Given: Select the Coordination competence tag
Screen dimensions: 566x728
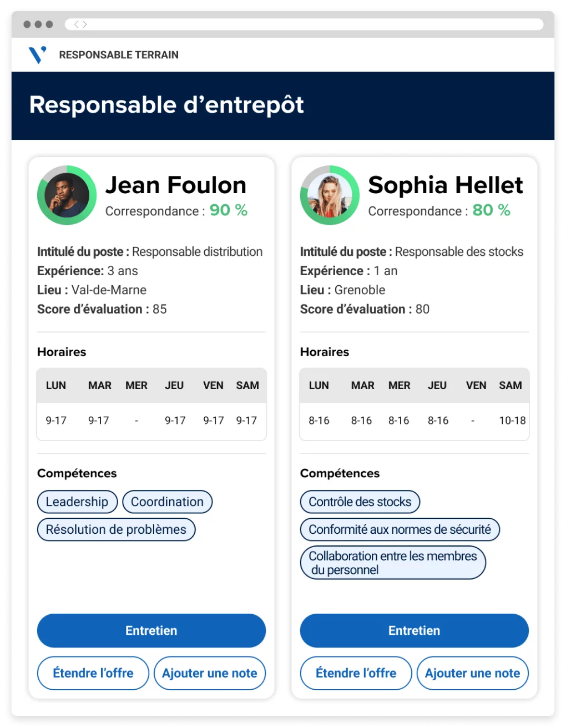Looking at the screenshot, I should pos(167,502).
